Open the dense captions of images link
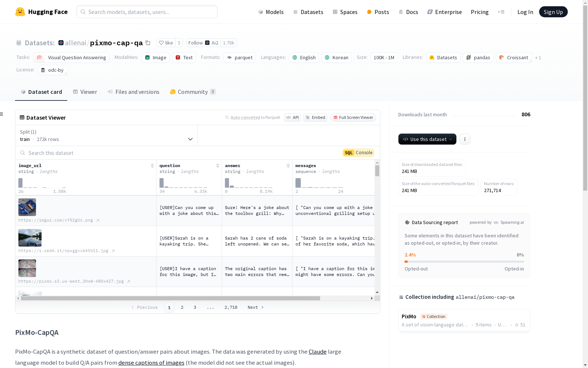 click(151, 362)
